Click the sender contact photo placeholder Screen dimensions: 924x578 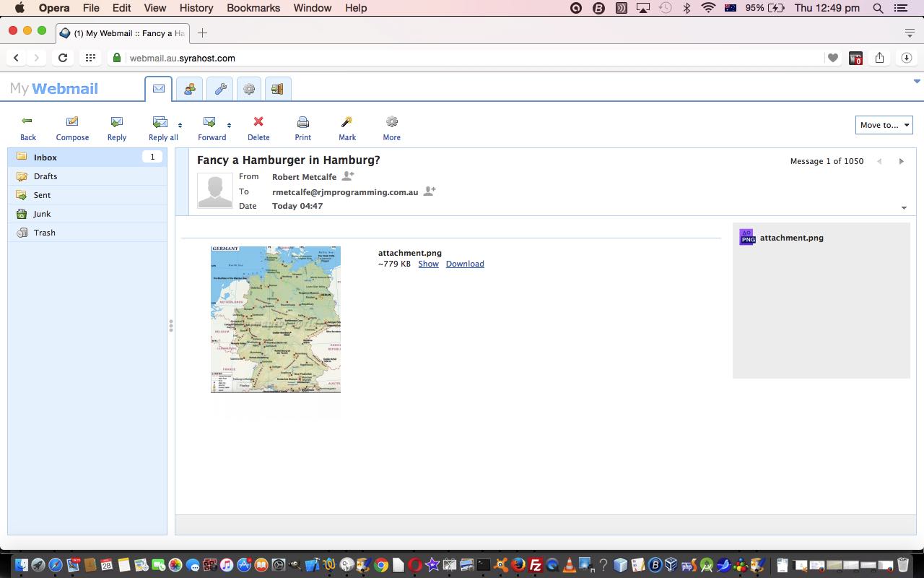(215, 191)
